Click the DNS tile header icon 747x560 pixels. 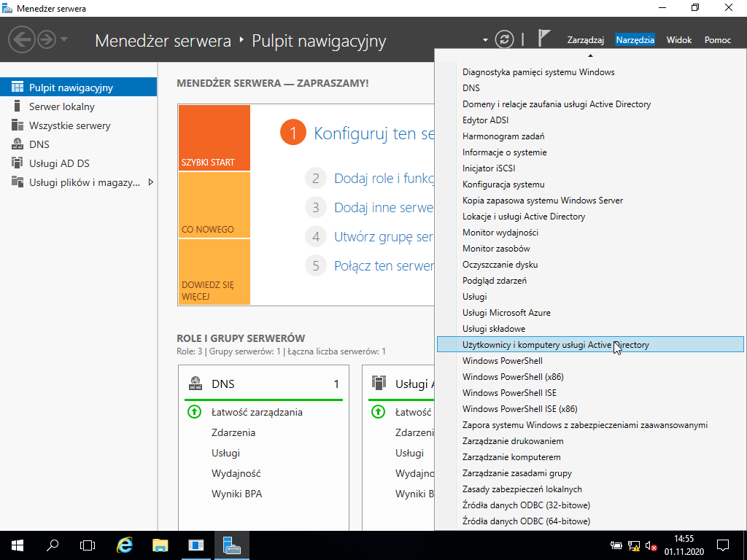click(196, 384)
